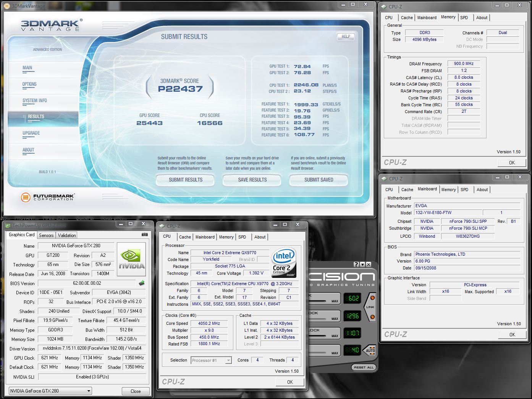This screenshot has width=532, height=399.
Task: Open Precision help question mark icon
Action: coord(356,264)
